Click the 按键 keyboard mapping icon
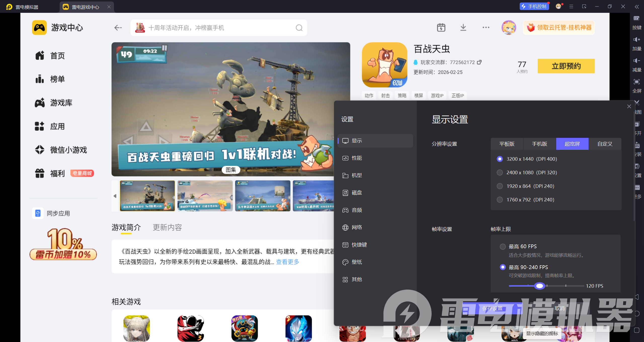The image size is (644, 342). [x=636, y=18]
